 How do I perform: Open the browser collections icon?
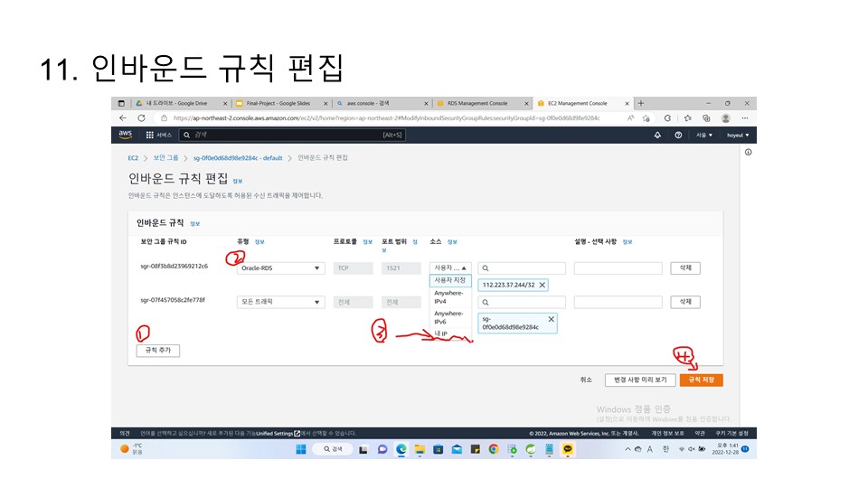point(706,117)
